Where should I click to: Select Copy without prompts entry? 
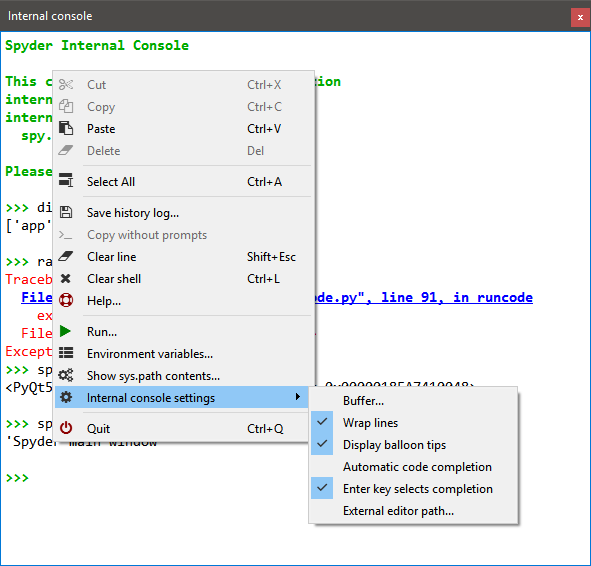(x=183, y=235)
